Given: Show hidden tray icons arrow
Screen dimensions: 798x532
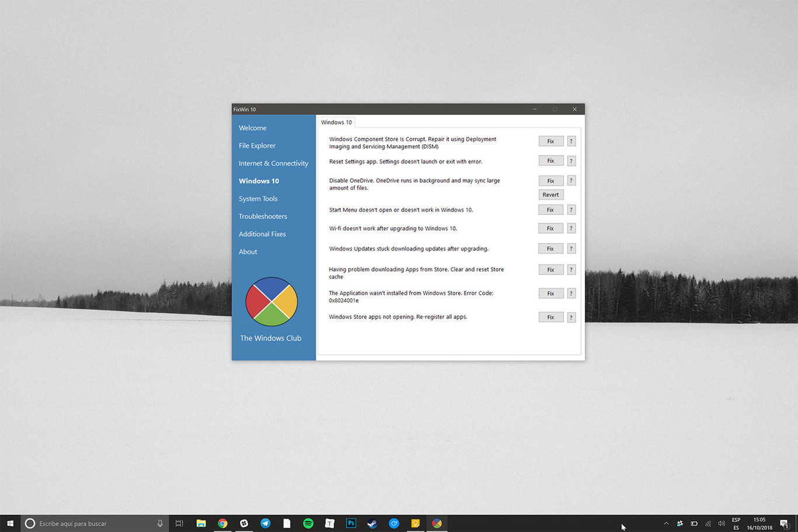Looking at the screenshot, I should (x=666, y=523).
